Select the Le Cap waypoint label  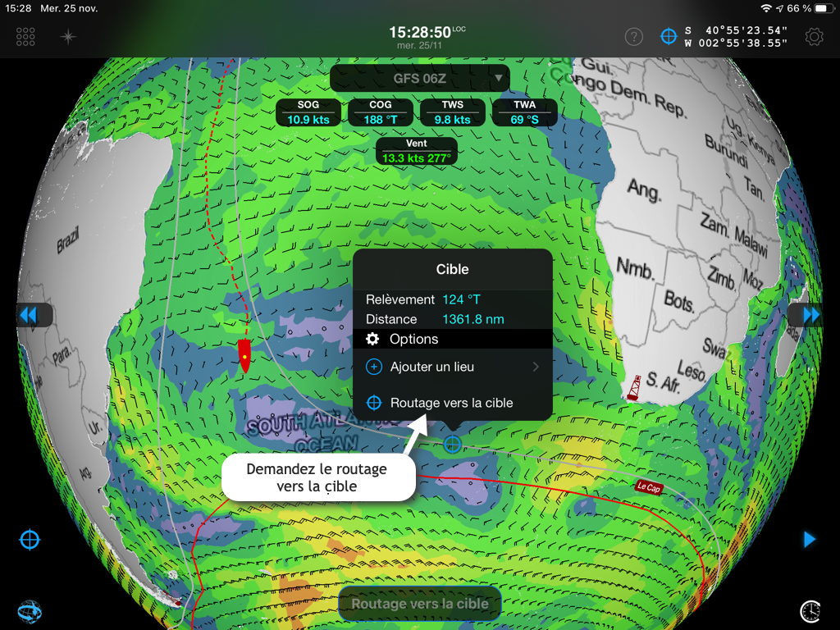[648, 487]
